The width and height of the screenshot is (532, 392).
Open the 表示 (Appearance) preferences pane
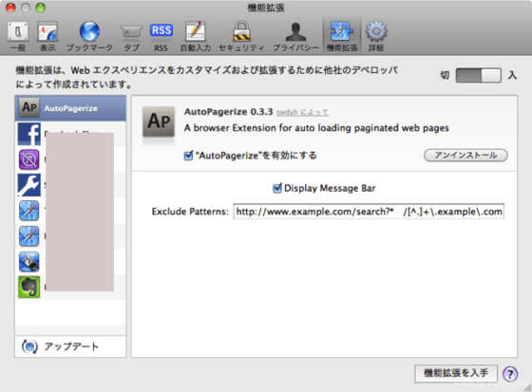47,36
